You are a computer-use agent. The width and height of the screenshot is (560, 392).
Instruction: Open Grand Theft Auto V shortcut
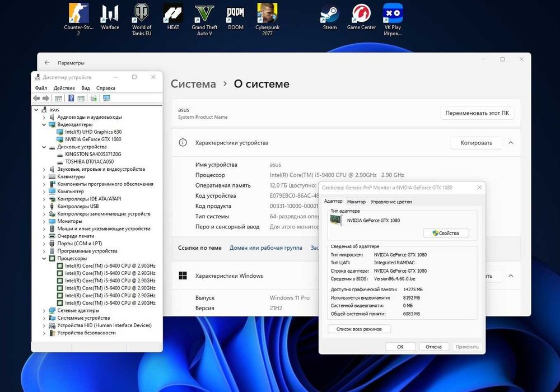(204, 20)
